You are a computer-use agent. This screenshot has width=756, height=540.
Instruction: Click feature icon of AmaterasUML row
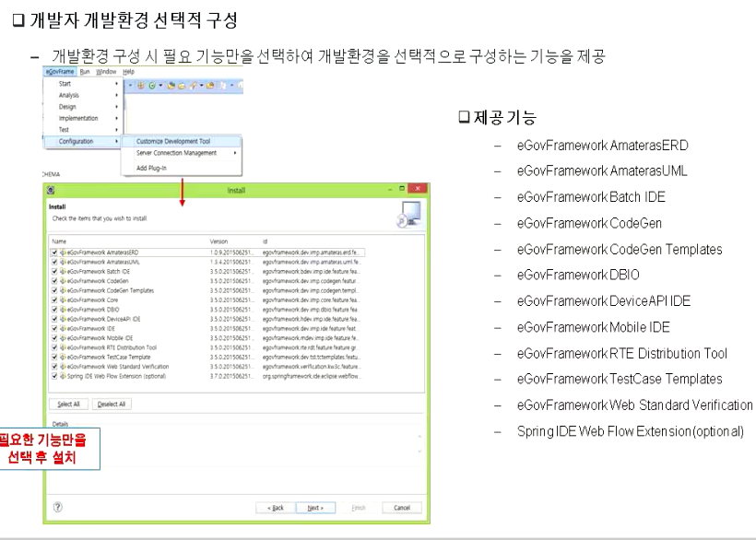click(63, 262)
